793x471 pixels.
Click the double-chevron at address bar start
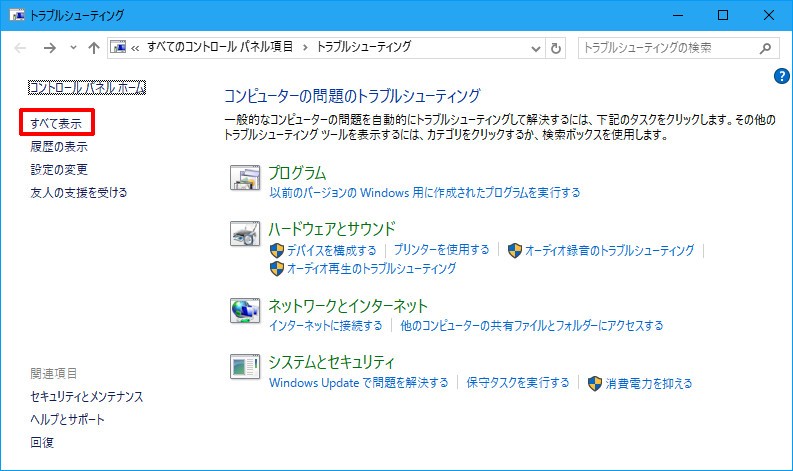tap(135, 49)
